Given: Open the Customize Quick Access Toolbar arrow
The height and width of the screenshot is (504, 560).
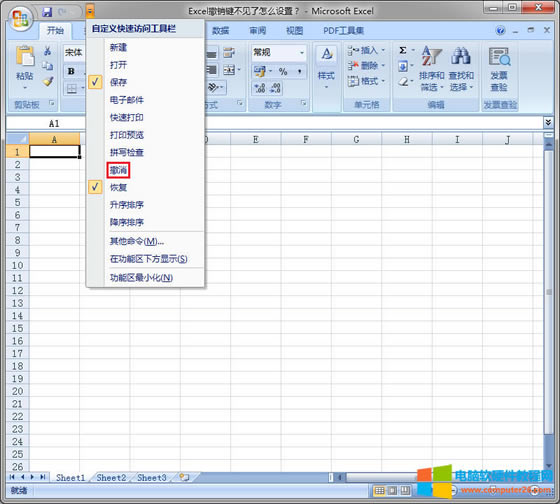Looking at the screenshot, I should click(x=90, y=12).
